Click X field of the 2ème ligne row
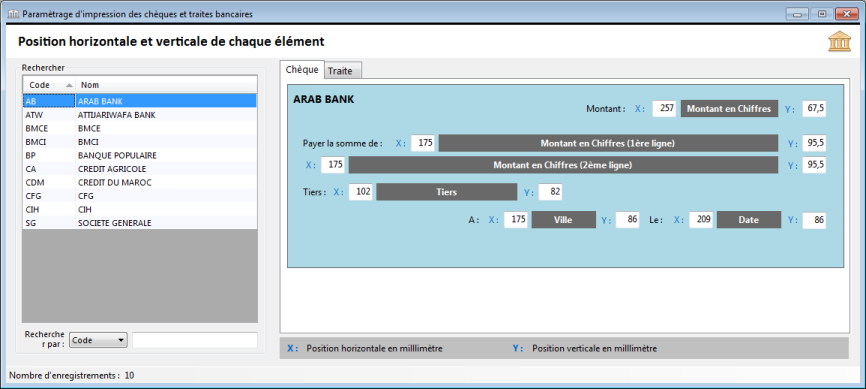This screenshot has height=389, width=866. pos(332,165)
